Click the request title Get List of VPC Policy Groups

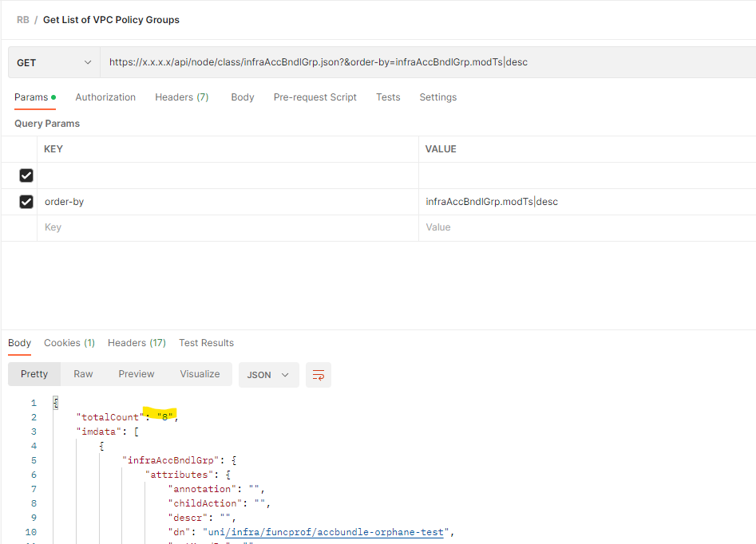(112, 20)
